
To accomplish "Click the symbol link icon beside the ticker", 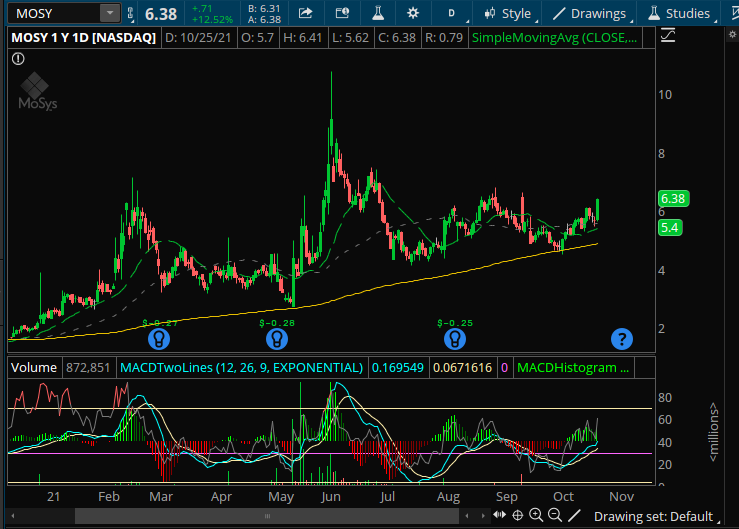I will pyautogui.click(x=131, y=14).
